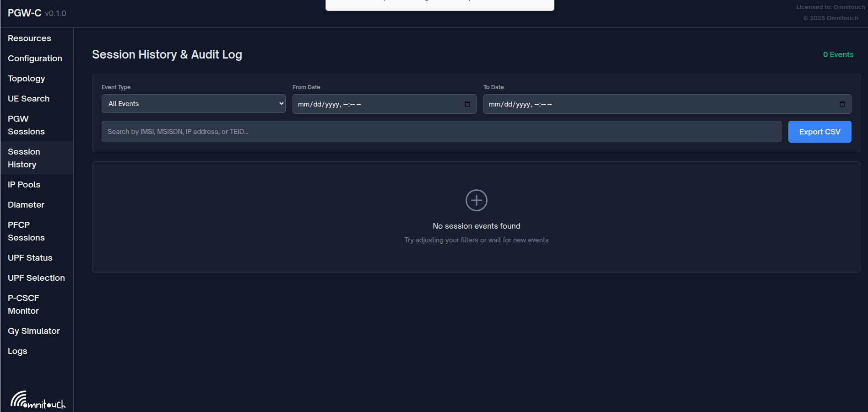Open the P-CSCF Monitor page
868x412 pixels.
click(x=23, y=305)
